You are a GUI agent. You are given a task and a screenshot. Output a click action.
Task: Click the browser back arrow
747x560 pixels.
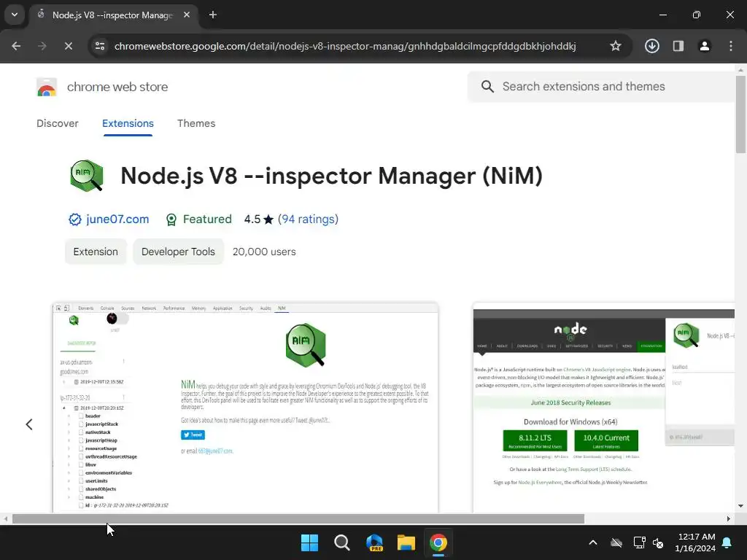pyautogui.click(x=16, y=46)
